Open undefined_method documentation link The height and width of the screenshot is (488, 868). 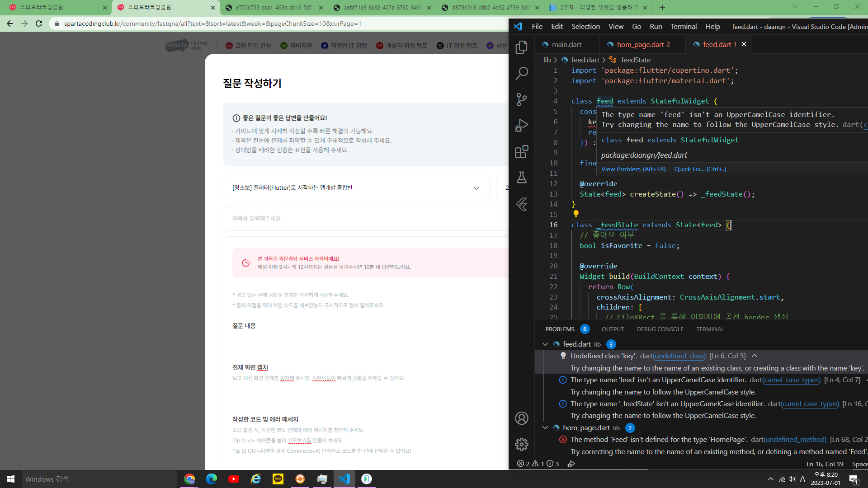(795, 440)
